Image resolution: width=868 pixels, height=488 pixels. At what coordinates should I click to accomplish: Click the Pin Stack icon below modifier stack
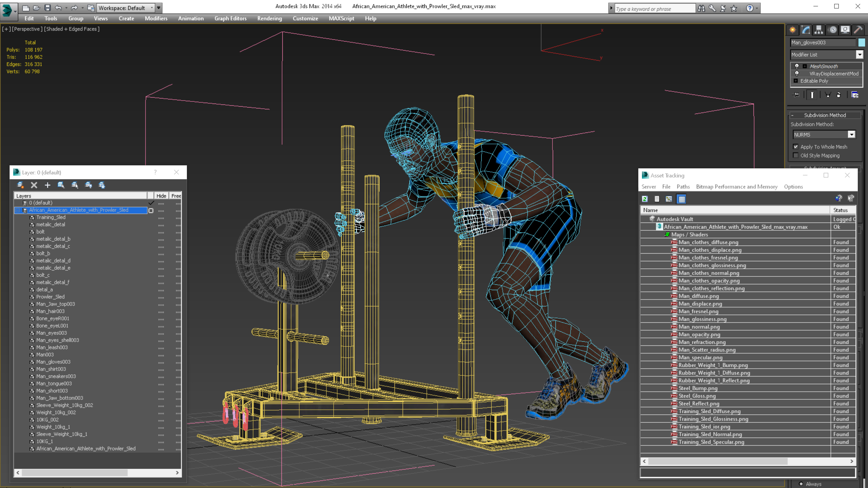tap(796, 95)
